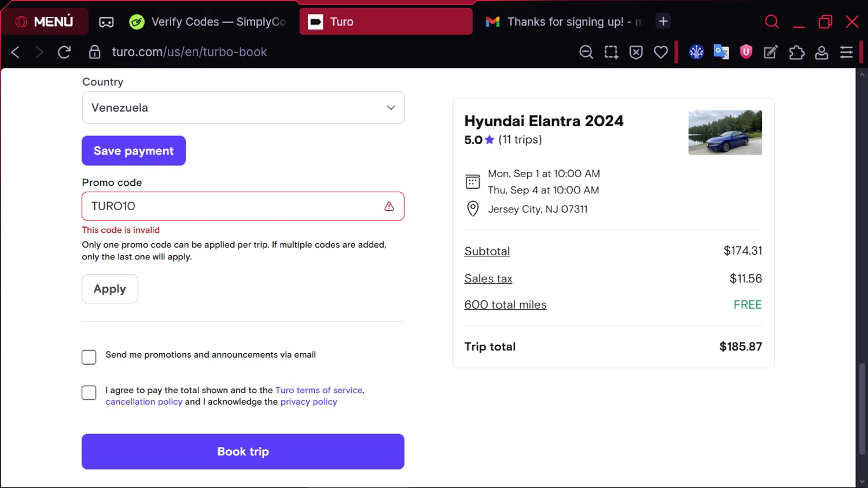The width and height of the screenshot is (868, 488).
Task: Click the 'FREE' miles value
Action: click(748, 304)
